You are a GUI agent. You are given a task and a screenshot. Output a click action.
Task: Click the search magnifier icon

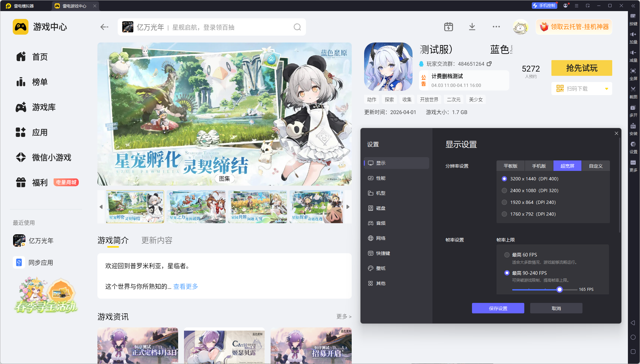tap(297, 27)
